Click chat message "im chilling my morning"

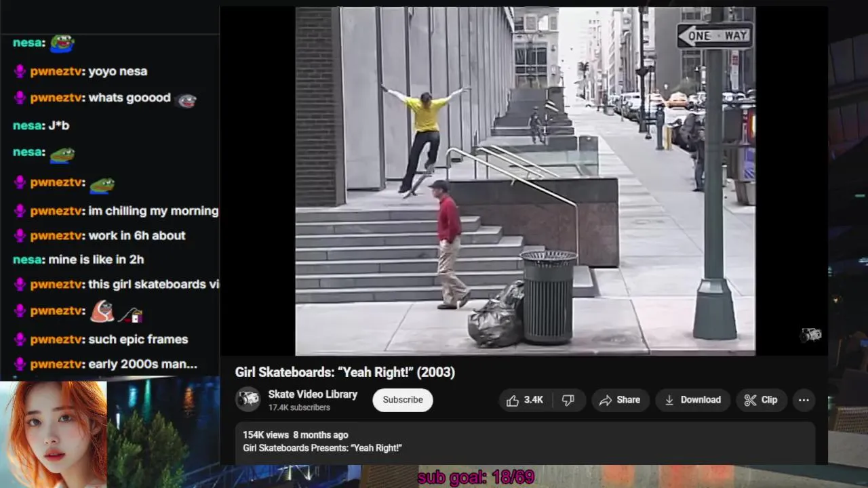(153, 211)
